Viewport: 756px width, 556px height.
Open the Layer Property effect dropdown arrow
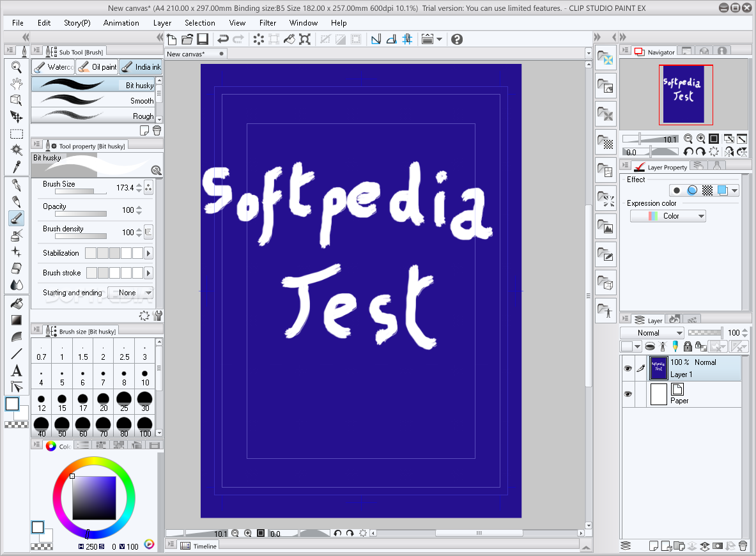point(734,190)
